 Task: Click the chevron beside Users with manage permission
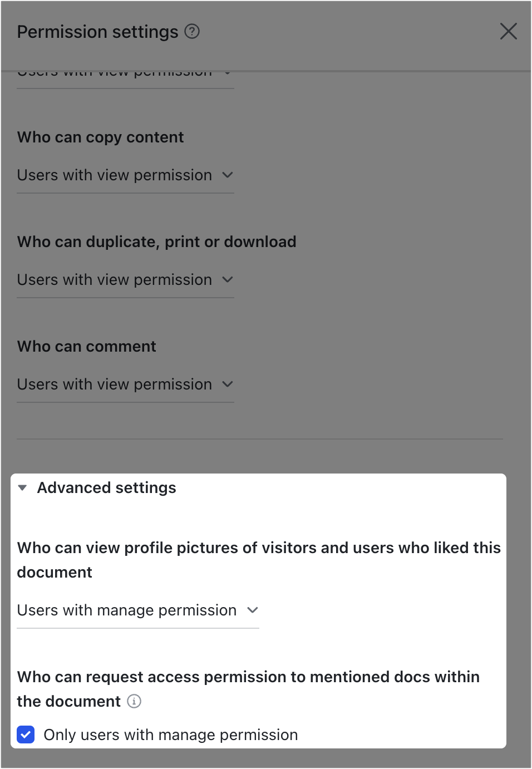(253, 610)
